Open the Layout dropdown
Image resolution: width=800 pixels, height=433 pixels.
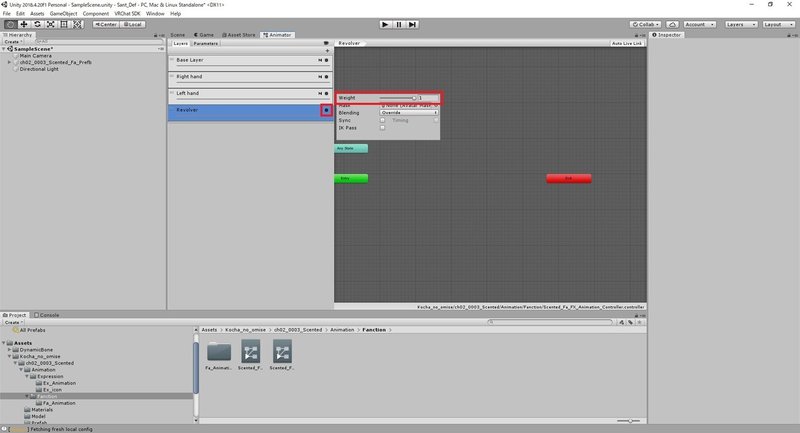pos(779,24)
